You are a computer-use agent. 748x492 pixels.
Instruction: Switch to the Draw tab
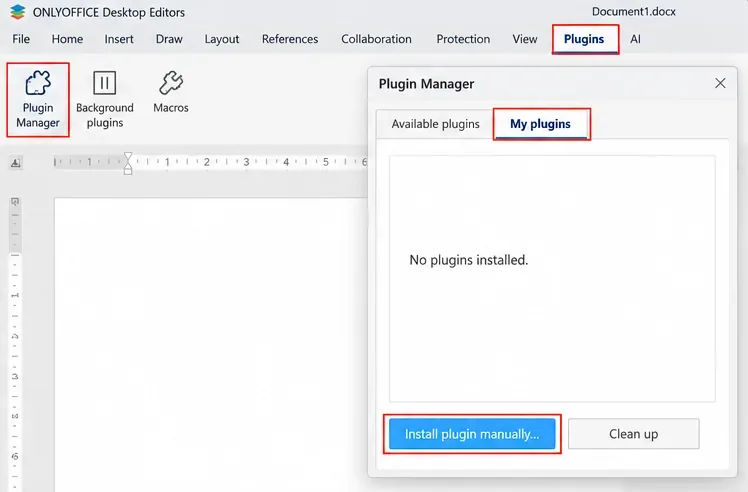pos(169,39)
